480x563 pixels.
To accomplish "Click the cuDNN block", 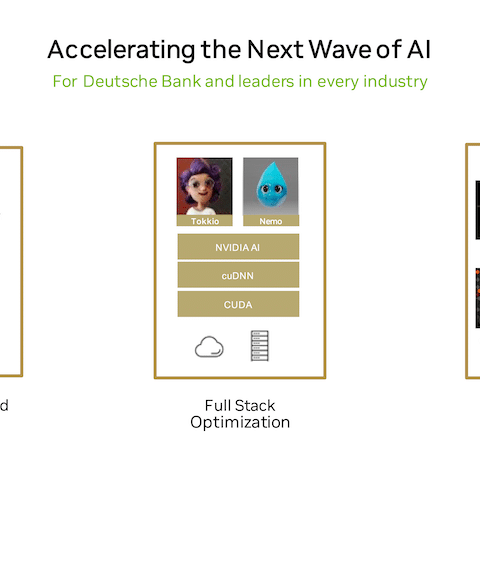I will (238, 275).
